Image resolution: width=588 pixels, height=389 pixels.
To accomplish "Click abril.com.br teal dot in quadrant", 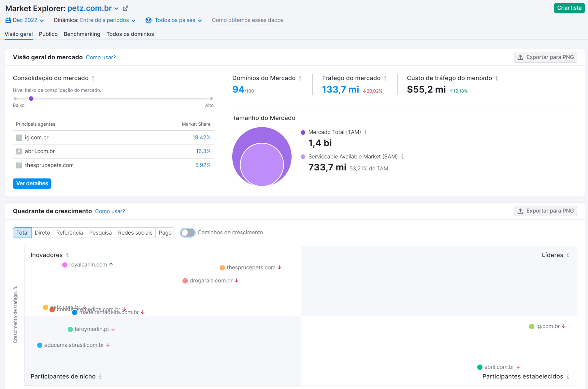I will [x=480, y=367].
